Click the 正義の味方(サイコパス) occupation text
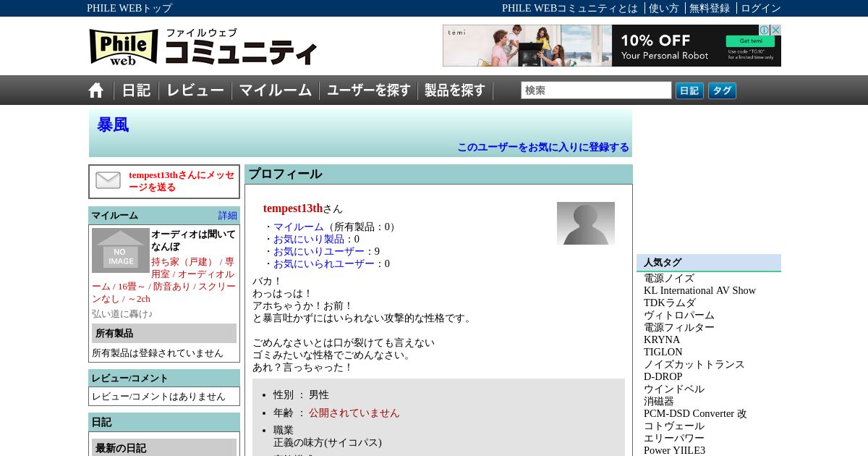 328,442
